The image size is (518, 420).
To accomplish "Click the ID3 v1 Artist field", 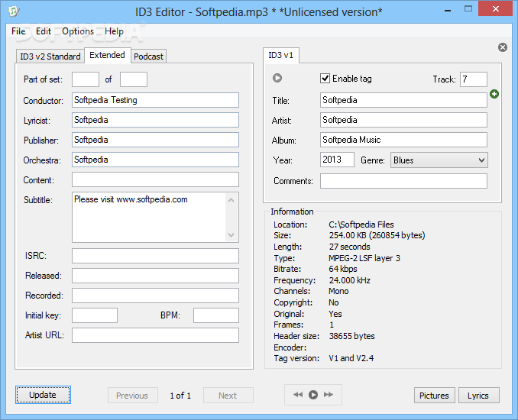I will (403, 120).
